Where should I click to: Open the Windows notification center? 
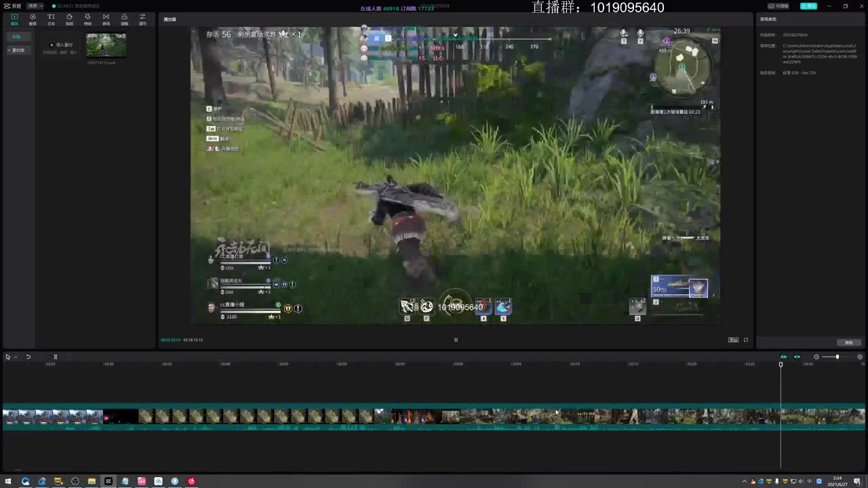(x=857, y=481)
